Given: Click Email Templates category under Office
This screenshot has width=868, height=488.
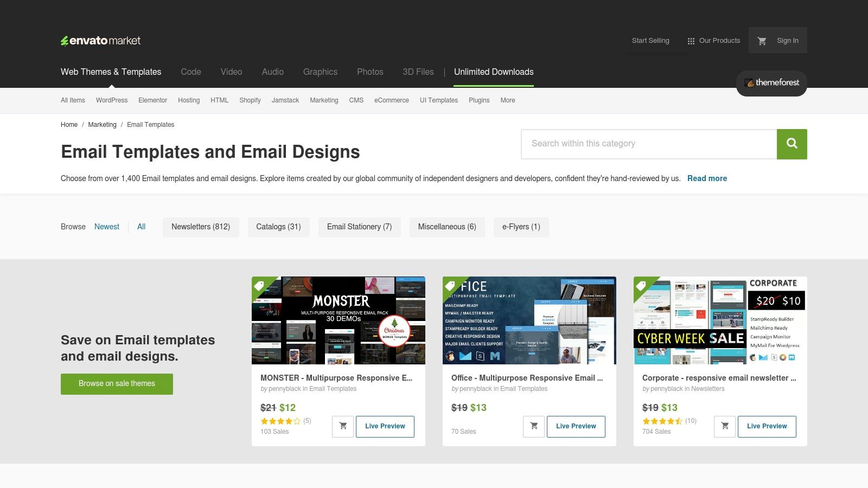Looking at the screenshot, I should pos(524,389).
